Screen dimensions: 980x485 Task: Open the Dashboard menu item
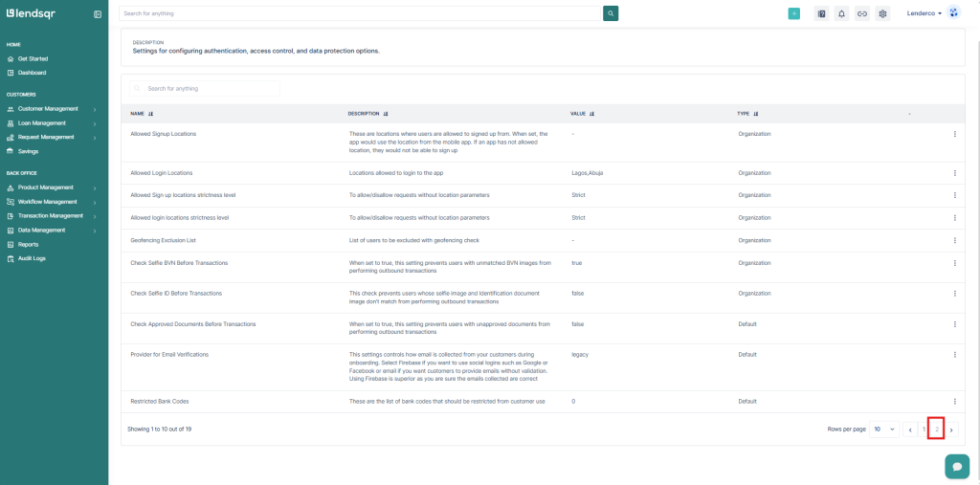[32, 73]
